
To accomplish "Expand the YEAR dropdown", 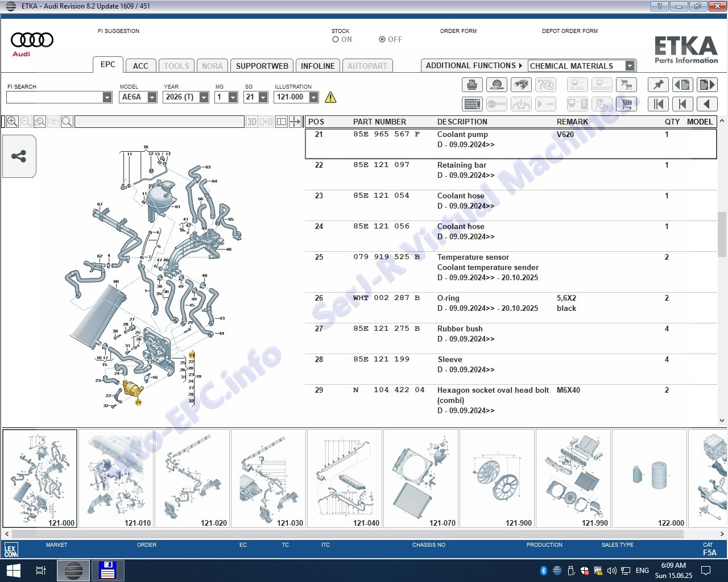I will (204, 97).
